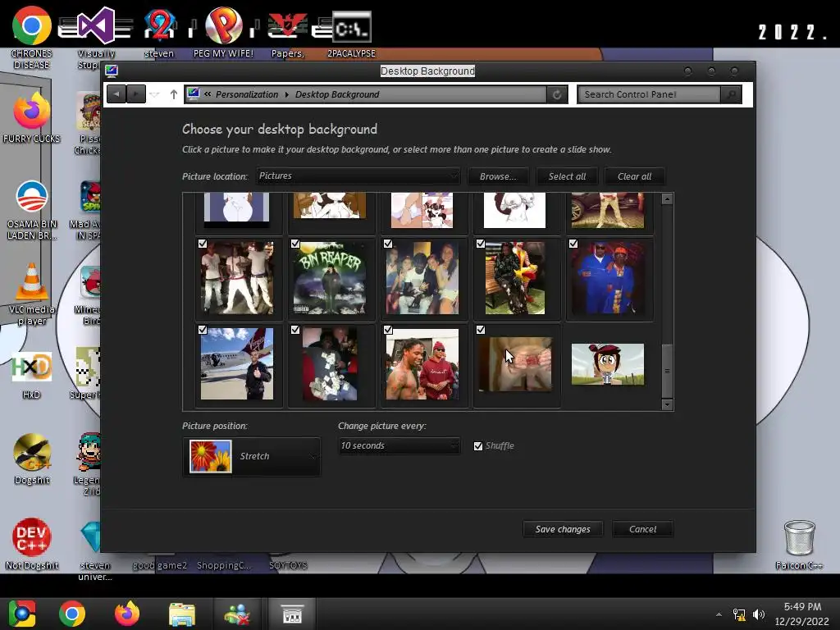The height and width of the screenshot is (630, 840).
Task: Click the chevron before Personalization breadcrumb
Action: click(x=208, y=94)
